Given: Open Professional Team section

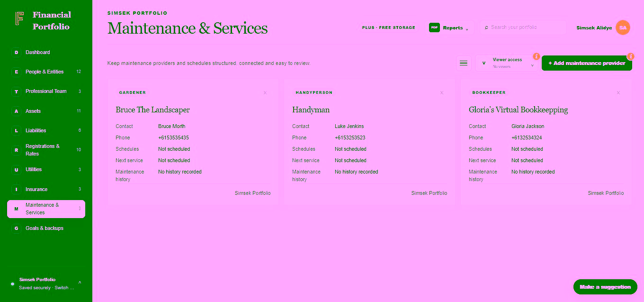Looking at the screenshot, I should 46,92.
